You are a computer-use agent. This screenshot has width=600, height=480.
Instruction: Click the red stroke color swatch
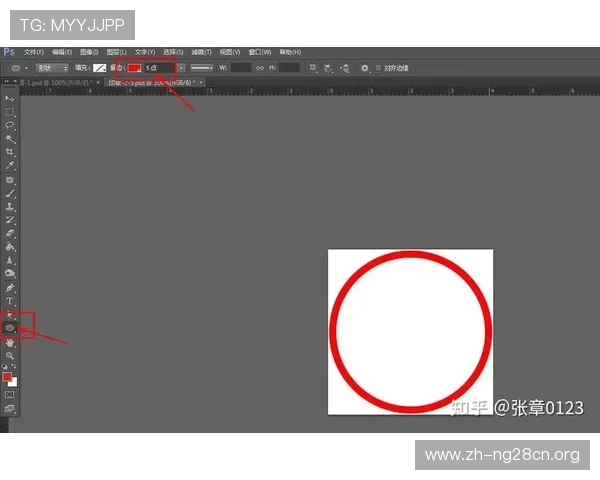[x=133, y=68]
